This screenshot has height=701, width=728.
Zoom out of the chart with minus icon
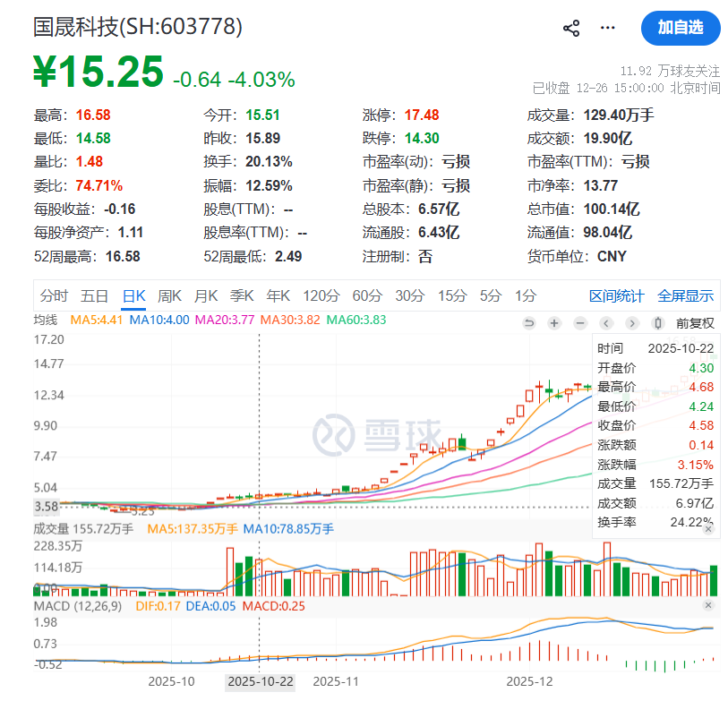[580, 323]
